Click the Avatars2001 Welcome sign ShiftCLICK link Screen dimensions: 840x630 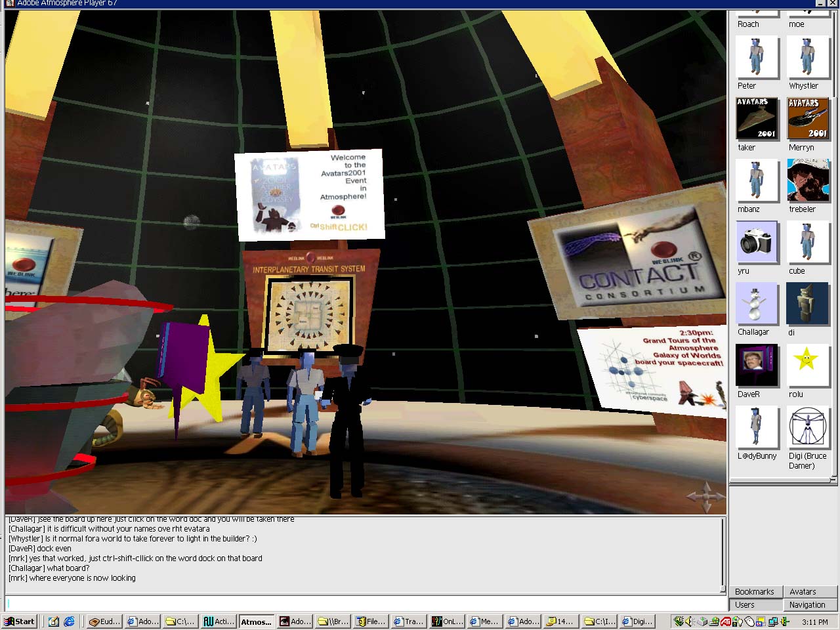(x=339, y=227)
